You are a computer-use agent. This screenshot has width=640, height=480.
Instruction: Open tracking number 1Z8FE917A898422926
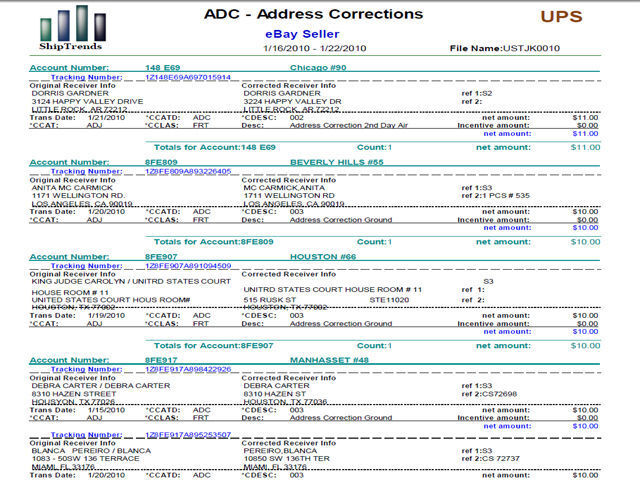click(188, 369)
